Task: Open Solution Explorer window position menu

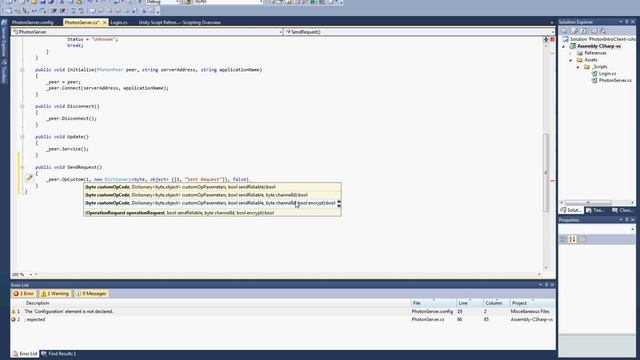Action: [621, 22]
